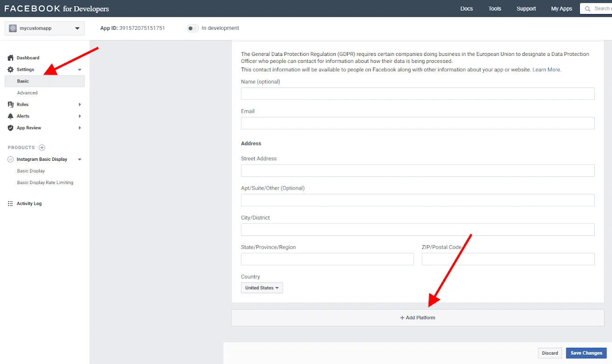
Task: Focus the ZIP/Postal Code field
Action: point(508,259)
